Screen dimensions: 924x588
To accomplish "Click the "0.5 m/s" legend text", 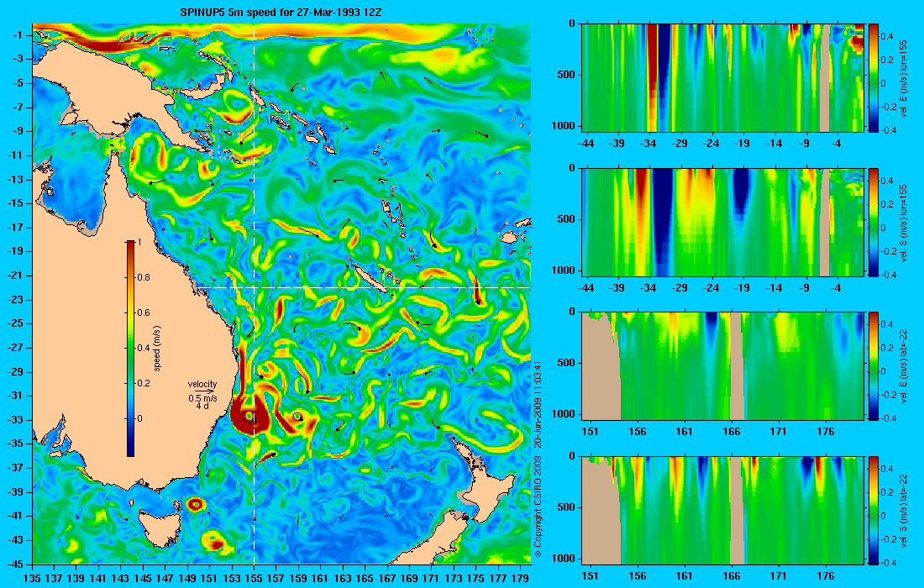I will click(x=202, y=398).
